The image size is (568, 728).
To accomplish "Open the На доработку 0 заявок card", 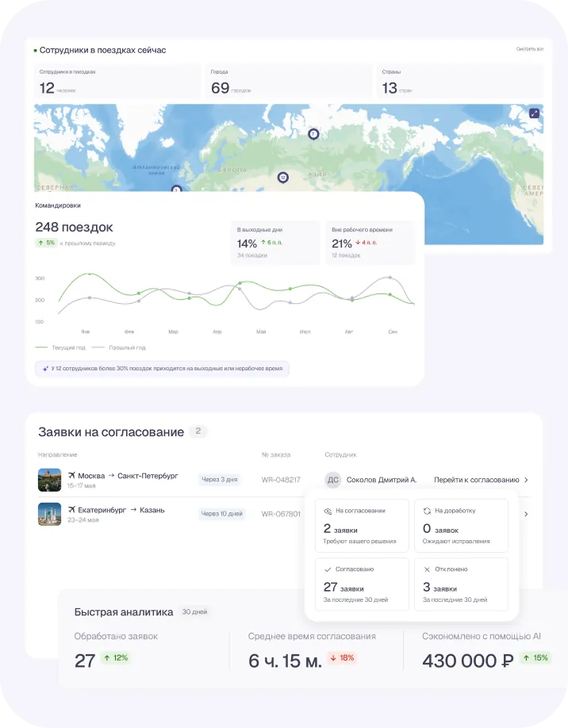I will point(461,526).
